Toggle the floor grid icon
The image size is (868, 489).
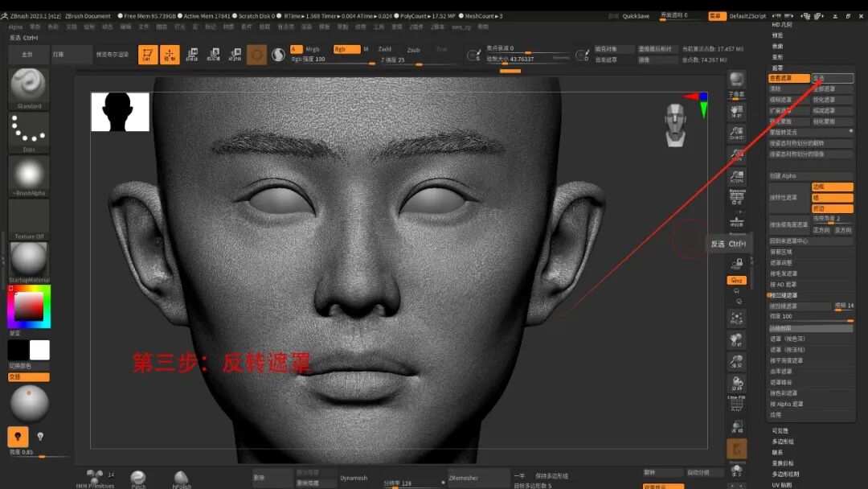coord(737,221)
